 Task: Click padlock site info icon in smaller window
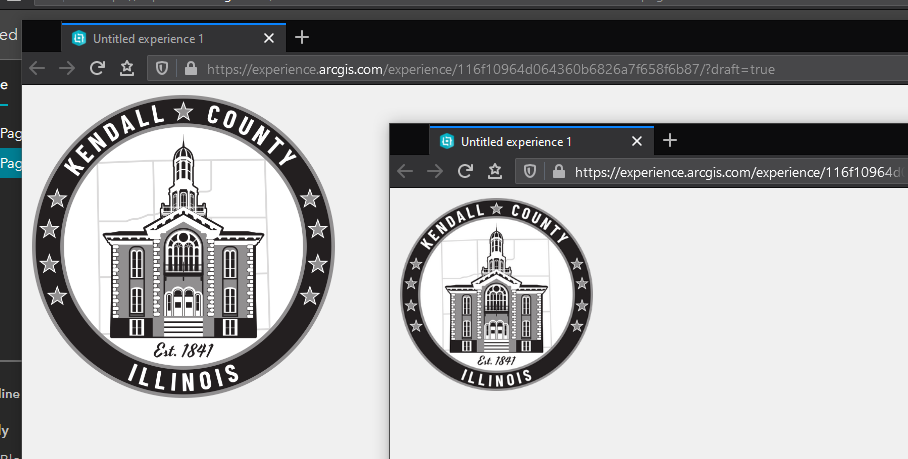coord(559,171)
